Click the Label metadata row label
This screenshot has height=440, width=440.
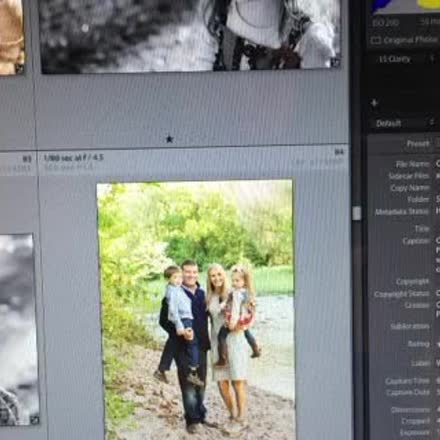[x=421, y=363]
